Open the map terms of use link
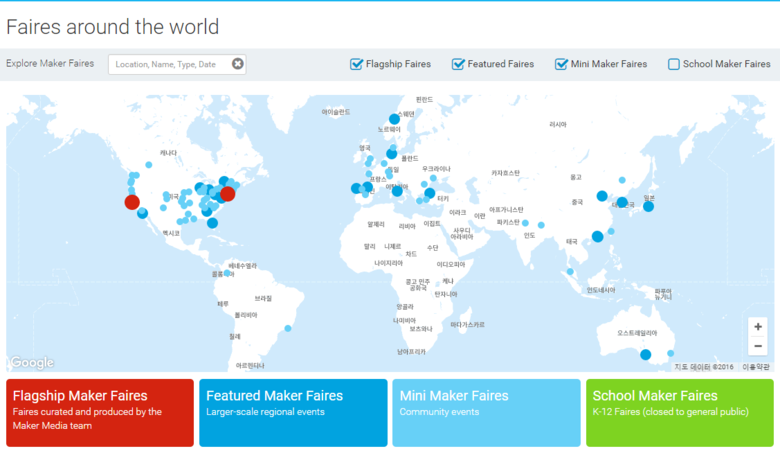Screen dimensions: 780x451 pyautogui.click(x=756, y=367)
